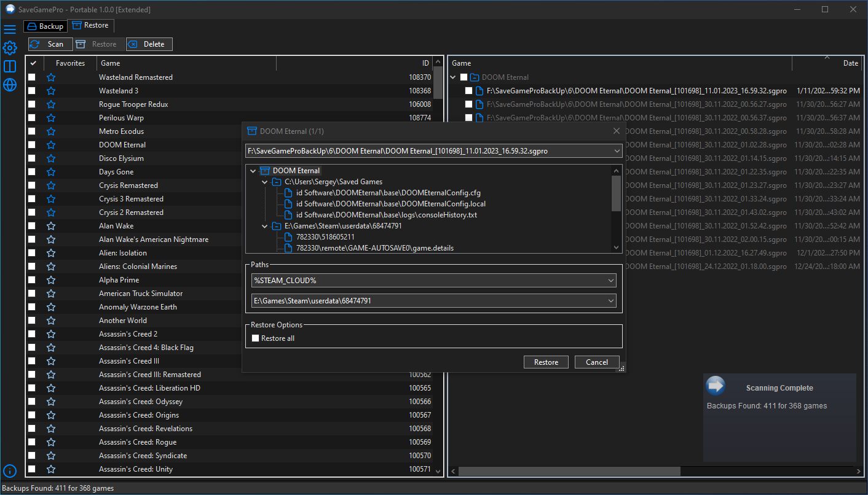
Task: Switch to the Backup tab
Action: (45, 26)
